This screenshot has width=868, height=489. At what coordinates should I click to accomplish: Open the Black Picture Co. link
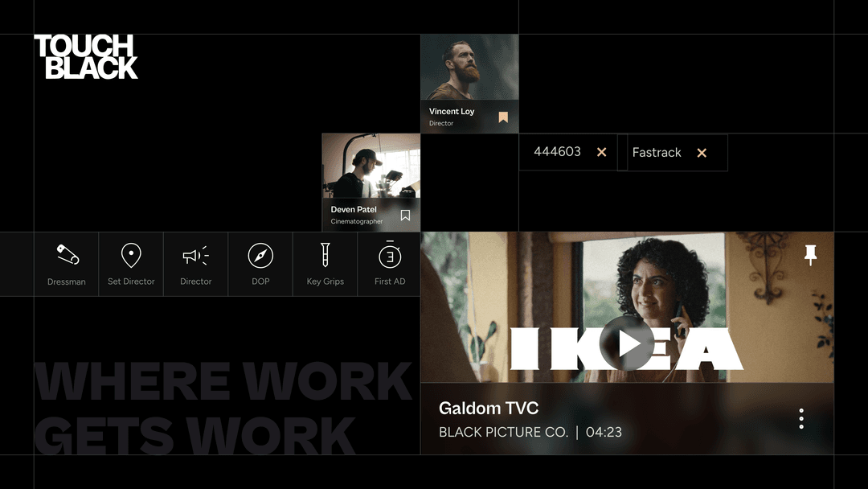[503, 433]
